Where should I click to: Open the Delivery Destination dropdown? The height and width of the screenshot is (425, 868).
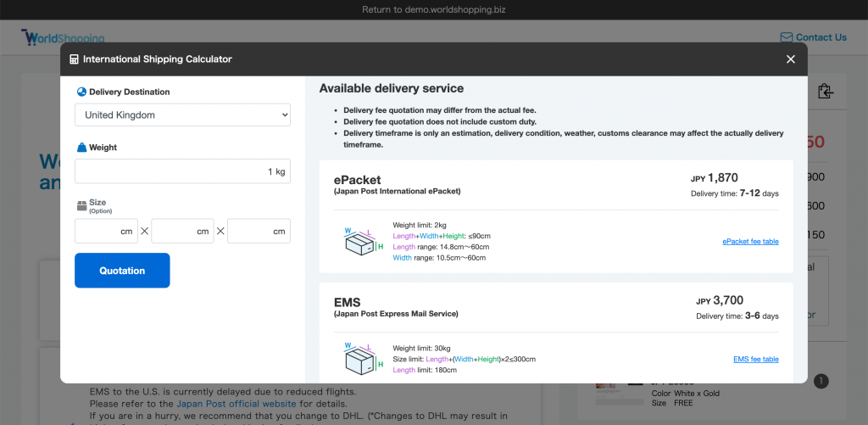[x=183, y=115]
